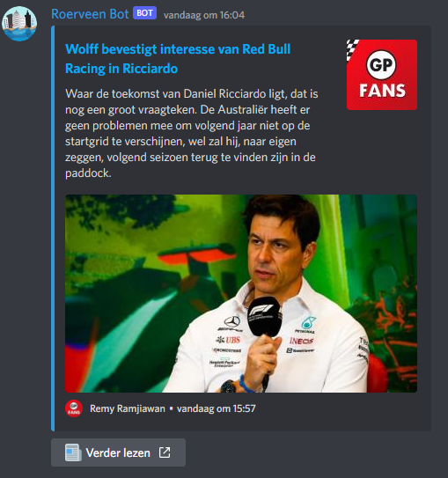Enlarge the Toto Wolff press conference photo
The width and height of the screenshot is (448, 478).
click(241, 293)
